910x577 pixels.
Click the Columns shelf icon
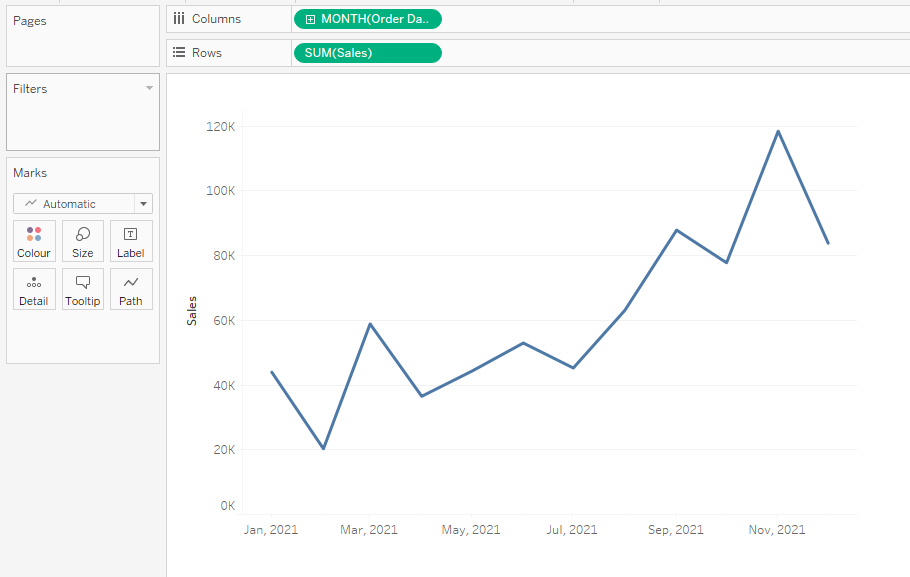[179, 19]
